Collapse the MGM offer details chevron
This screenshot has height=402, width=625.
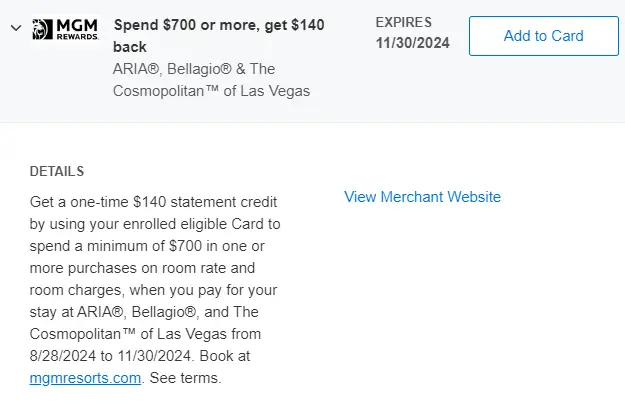15,28
